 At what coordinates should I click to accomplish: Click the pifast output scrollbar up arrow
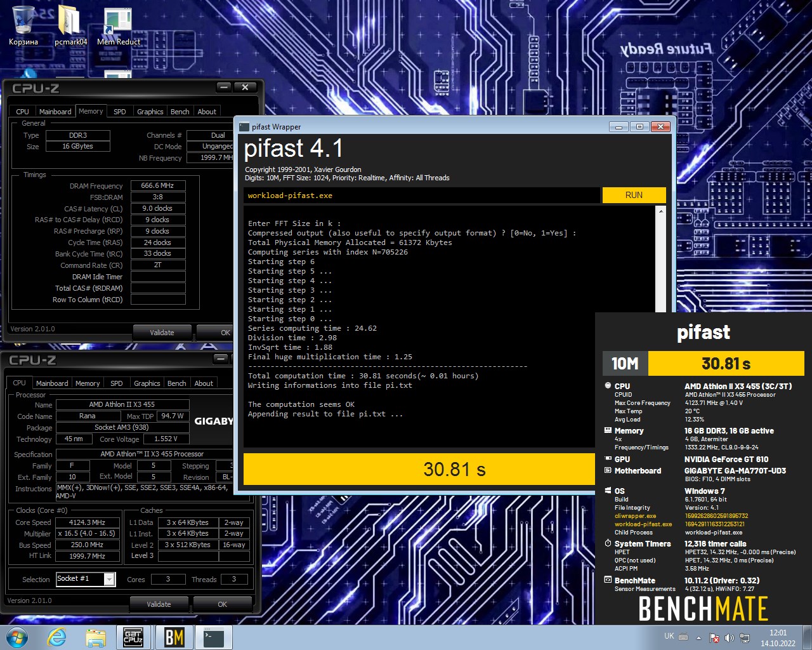pyautogui.click(x=661, y=211)
